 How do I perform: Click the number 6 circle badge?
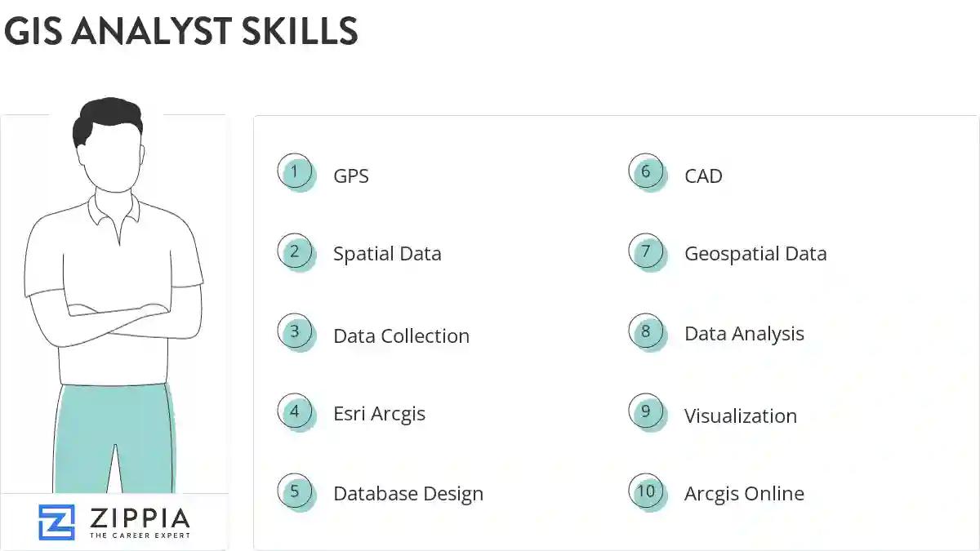click(646, 172)
